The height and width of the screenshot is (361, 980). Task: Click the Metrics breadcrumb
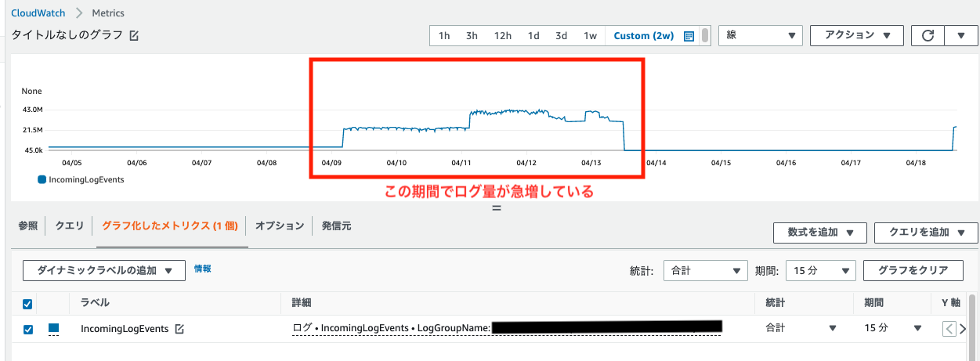(107, 13)
